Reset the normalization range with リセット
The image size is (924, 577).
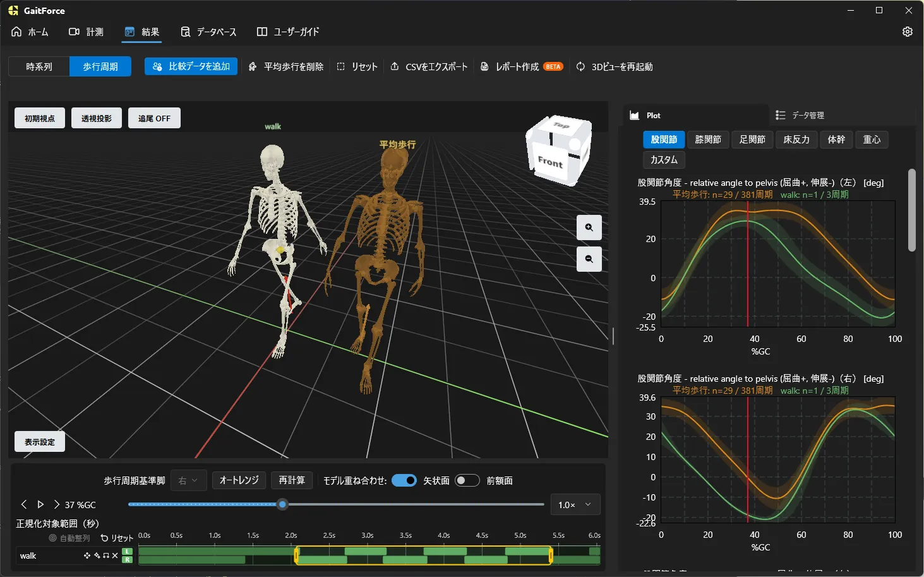117,538
